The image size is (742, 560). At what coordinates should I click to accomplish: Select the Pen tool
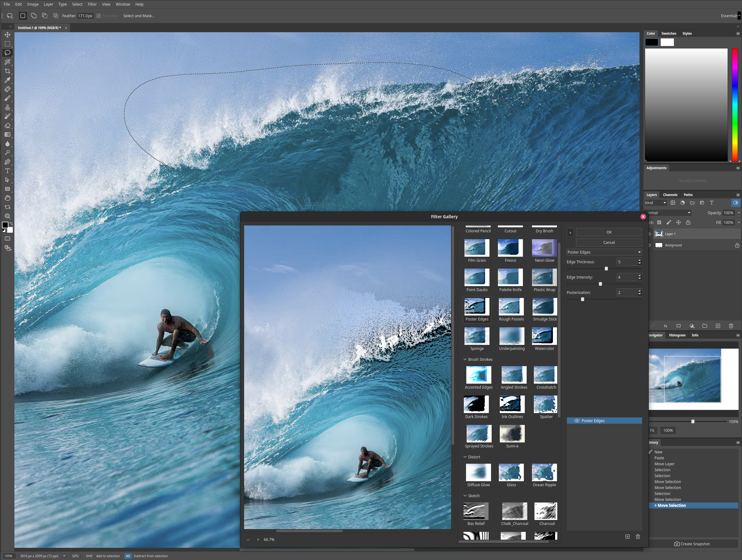[8, 162]
